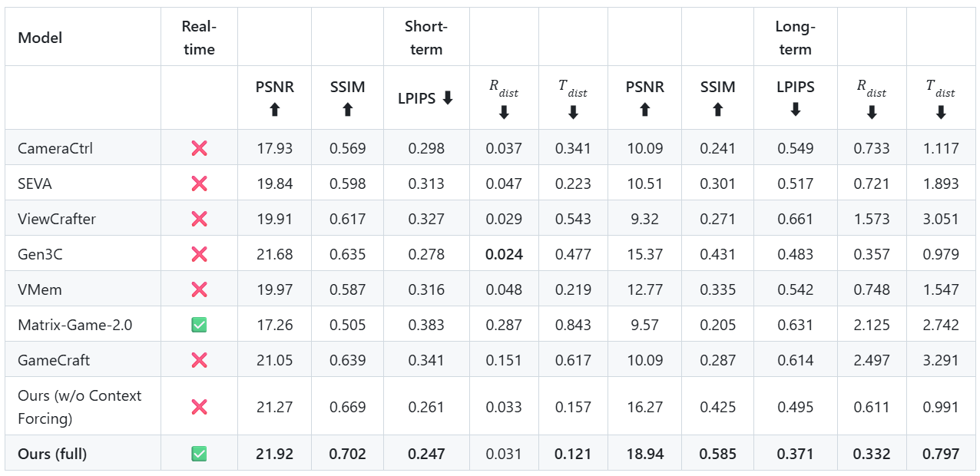The width and height of the screenshot is (980, 476).
Task: Click the Matrix-Game-2.0 model name
Action: (75, 325)
